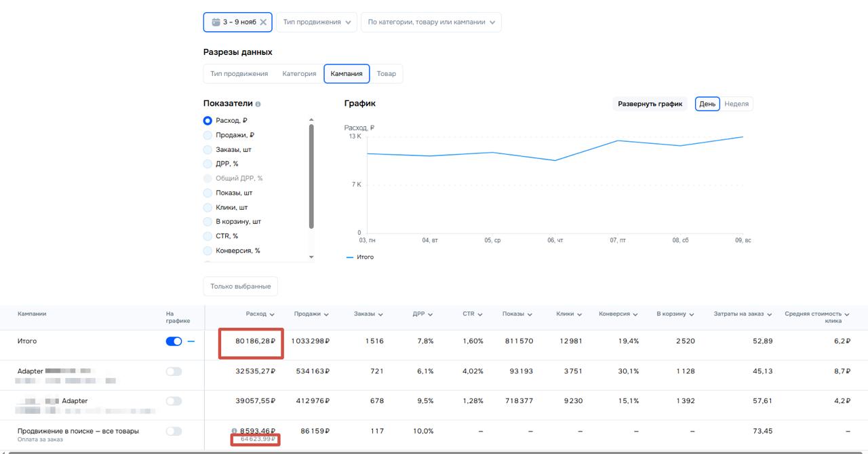Sort table by Продажи column arrow
868x454 pixels.
pos(326,315)
